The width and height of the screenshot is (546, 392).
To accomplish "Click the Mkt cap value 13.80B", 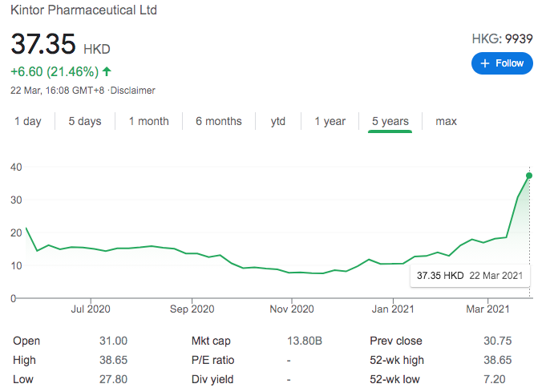I will 305,341.
